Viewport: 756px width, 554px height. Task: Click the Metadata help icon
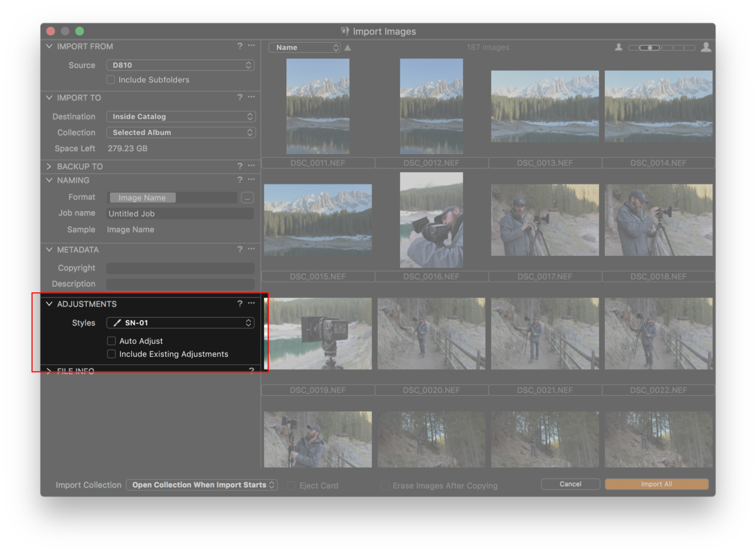(240, 249)
